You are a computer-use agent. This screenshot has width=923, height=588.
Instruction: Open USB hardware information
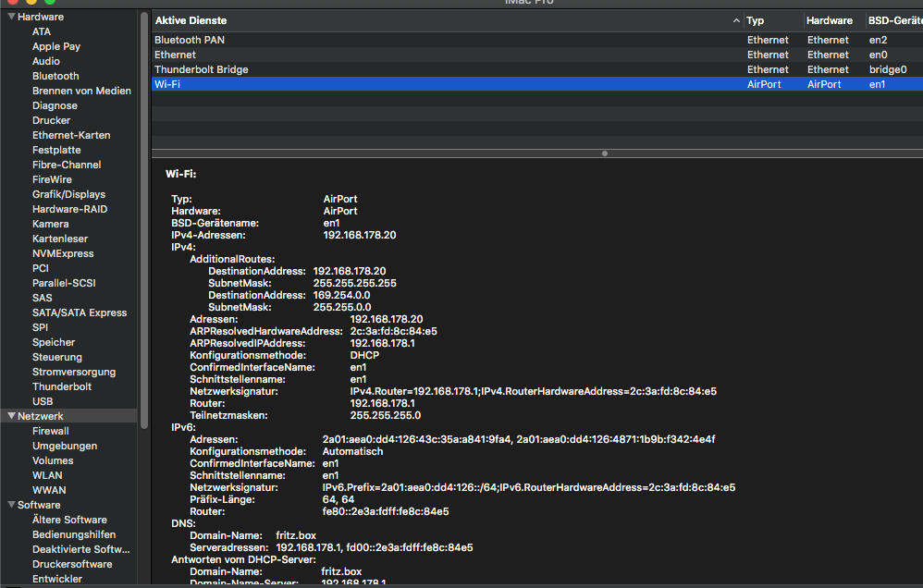coord(43,401)
